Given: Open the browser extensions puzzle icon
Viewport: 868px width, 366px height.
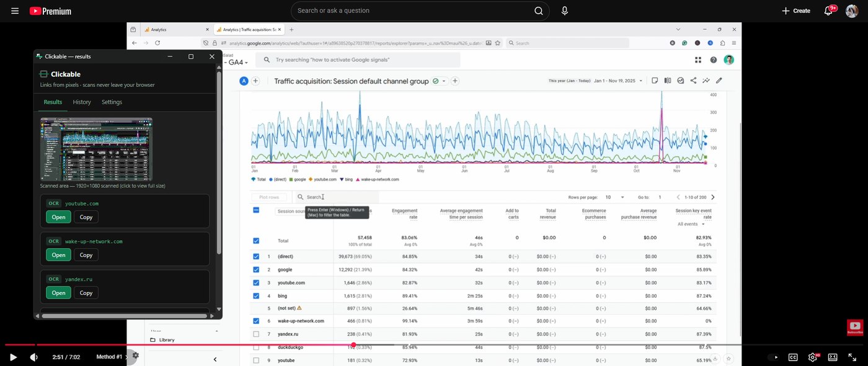Looking at the screenshot, I should [722, 43].
